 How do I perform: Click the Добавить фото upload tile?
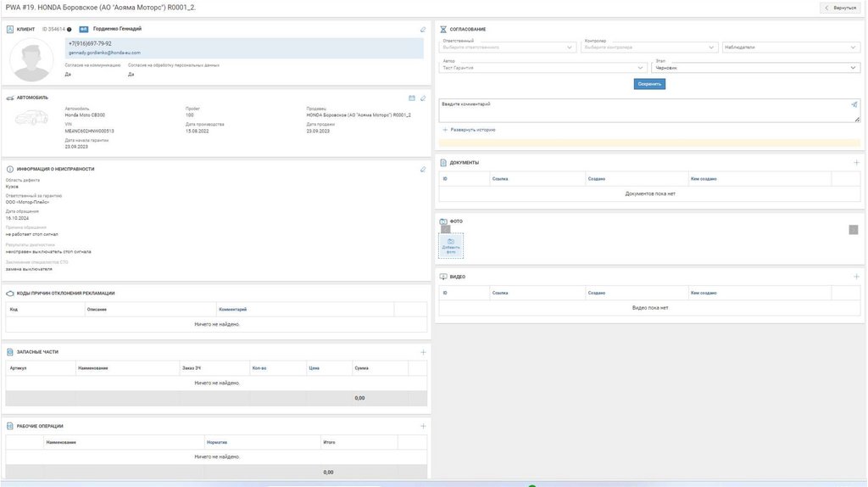pos(451,245)
